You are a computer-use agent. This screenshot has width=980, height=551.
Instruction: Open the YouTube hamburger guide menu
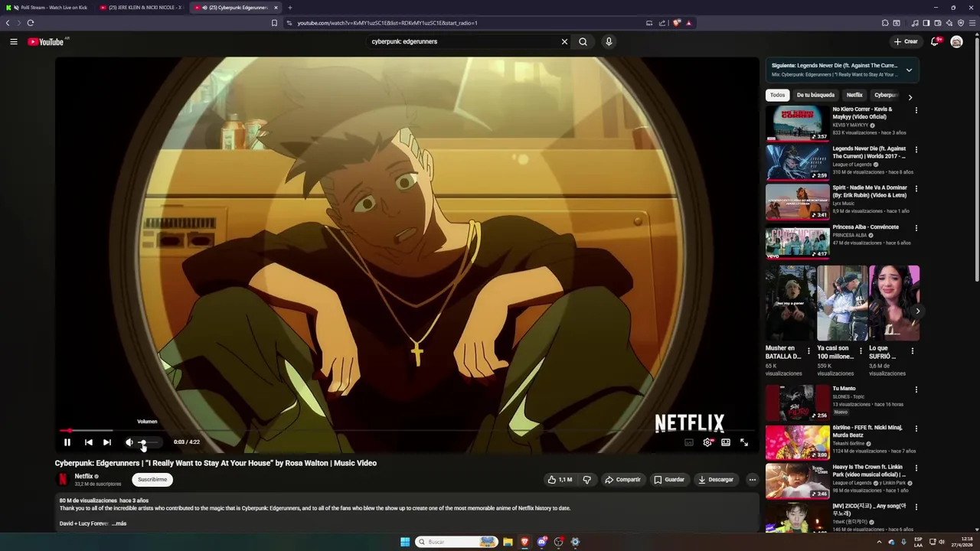coord(14,41)
